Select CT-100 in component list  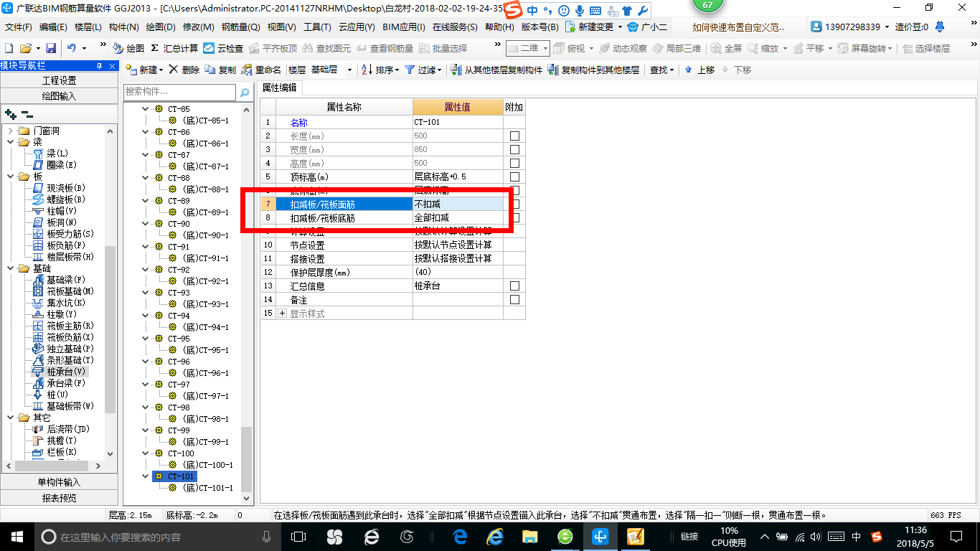click(x=181, y=453)
